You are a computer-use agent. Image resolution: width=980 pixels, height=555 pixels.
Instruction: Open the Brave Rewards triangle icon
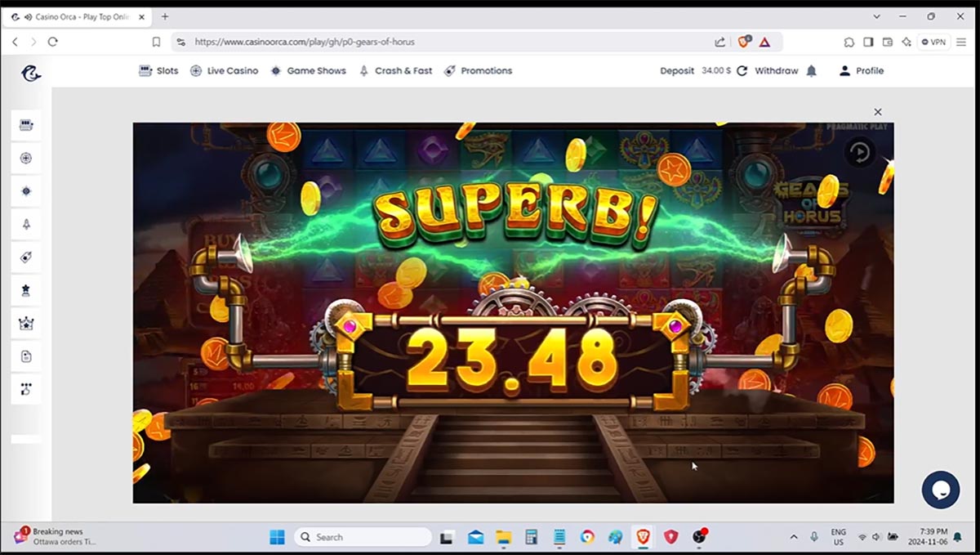(x=764, y=42)
